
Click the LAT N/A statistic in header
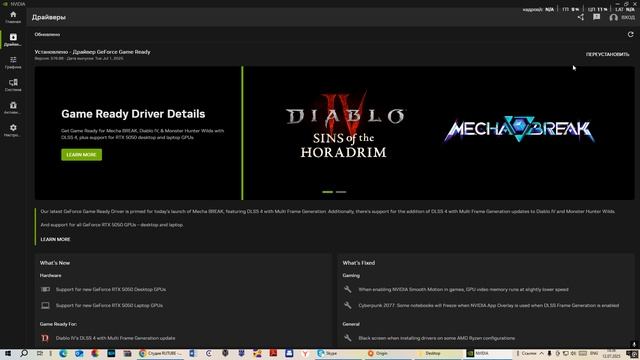[x=625, y=9]
